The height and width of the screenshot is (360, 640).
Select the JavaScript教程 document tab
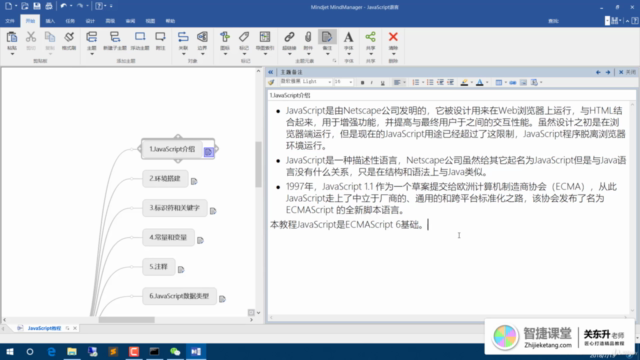44,328
